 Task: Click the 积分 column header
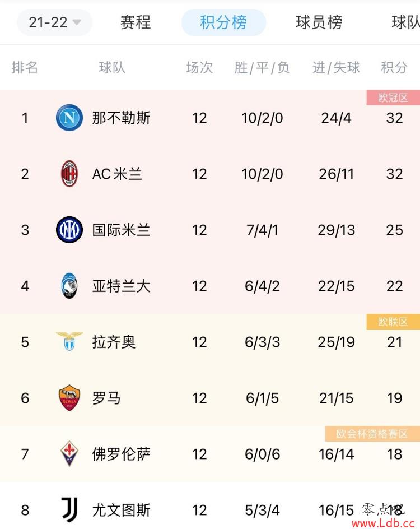coord(394,67)
